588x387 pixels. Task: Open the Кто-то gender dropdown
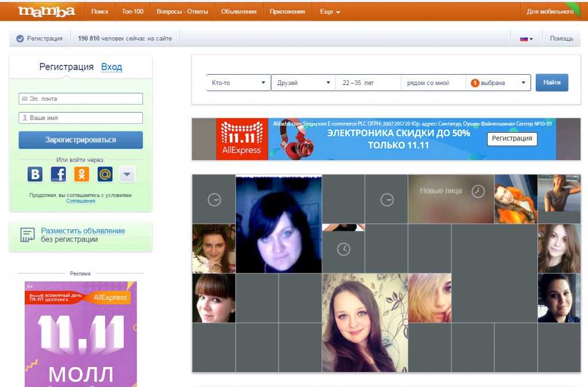coord(238,83)
